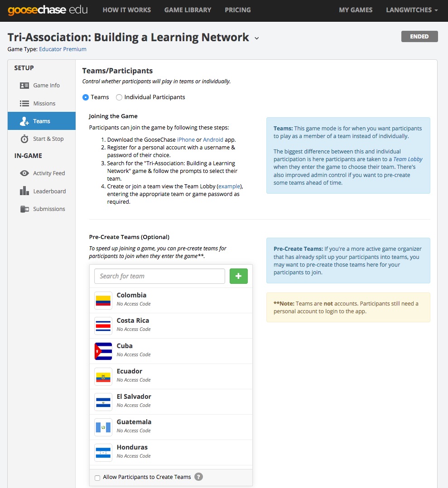The height and width of the screenshot is (488, 448).
Task: Open the Submissions sidebar section
Action: tap(42, 209)
